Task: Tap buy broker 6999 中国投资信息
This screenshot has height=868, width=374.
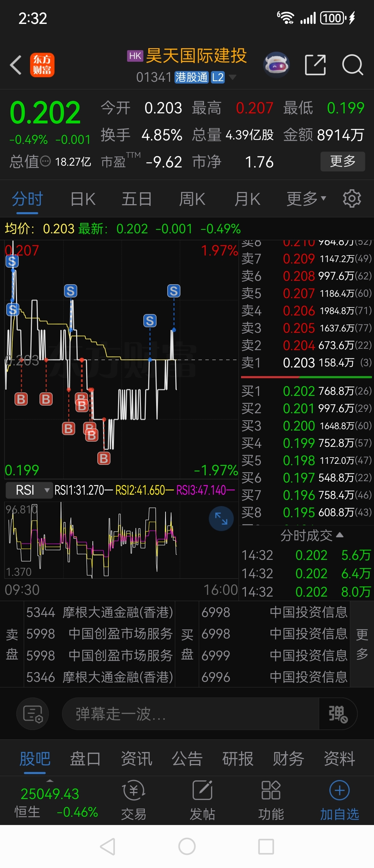Action: 275,655
